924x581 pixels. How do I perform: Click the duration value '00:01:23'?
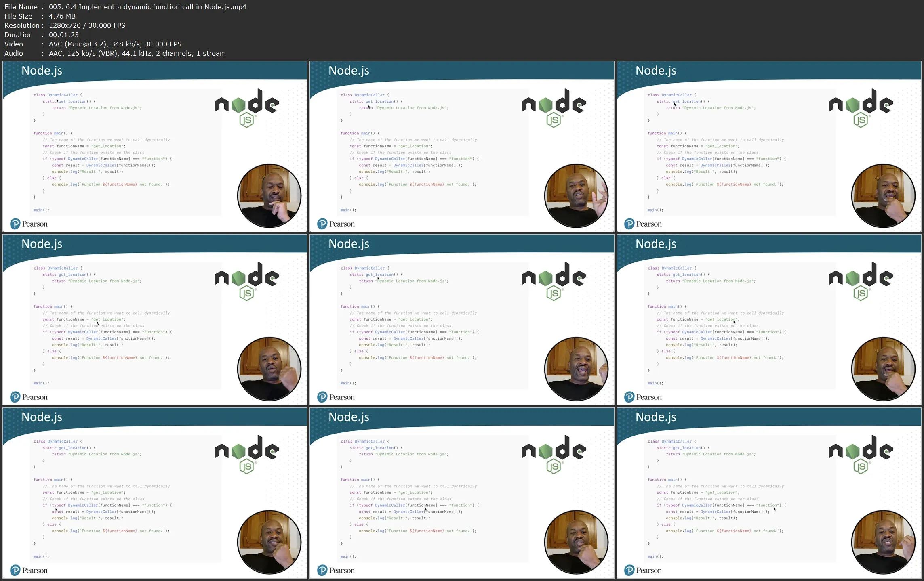(64, 35)
